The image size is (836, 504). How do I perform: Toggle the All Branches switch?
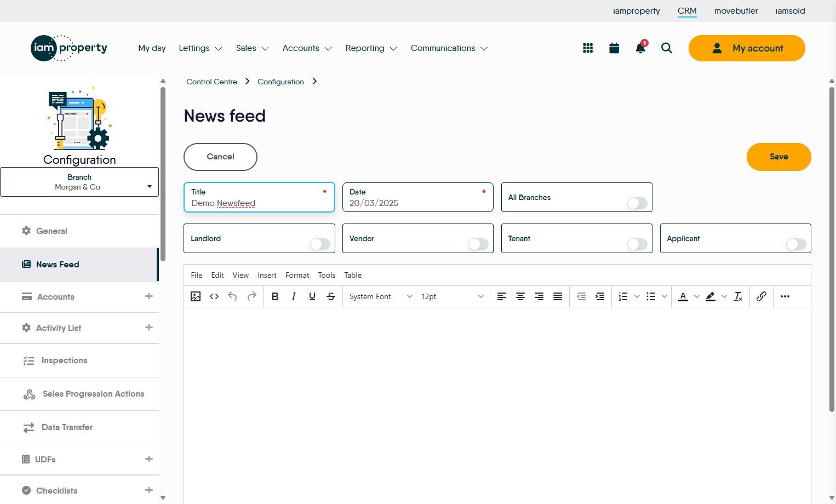coord(637,203)
